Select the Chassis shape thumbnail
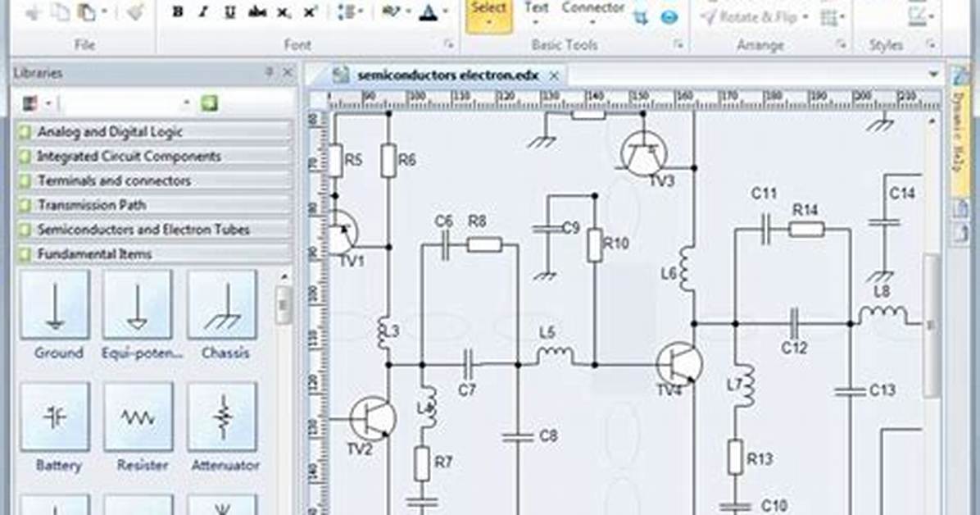Screen dimensions: 980x515 [222, 305]
